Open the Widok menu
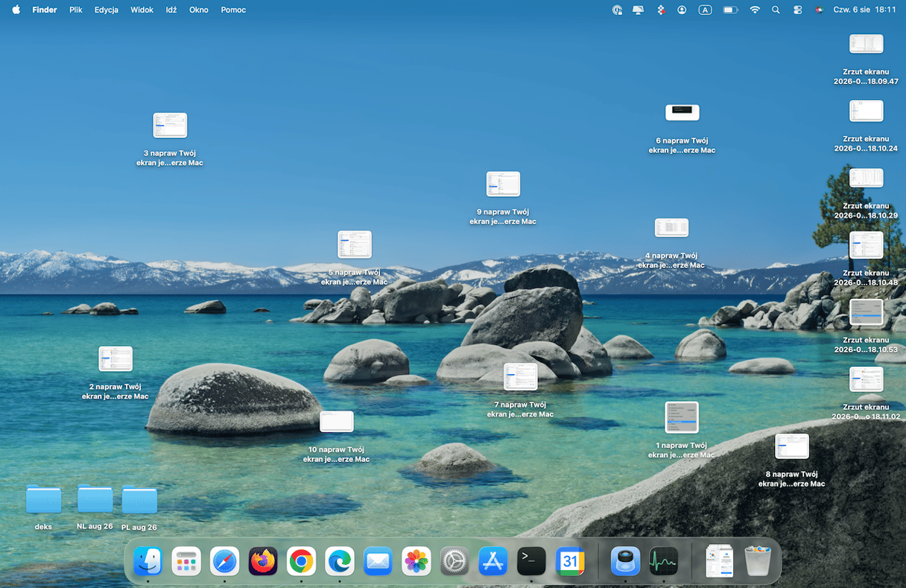Image resolution: width=906 pixels, height=588 pixels. point(142,10)
